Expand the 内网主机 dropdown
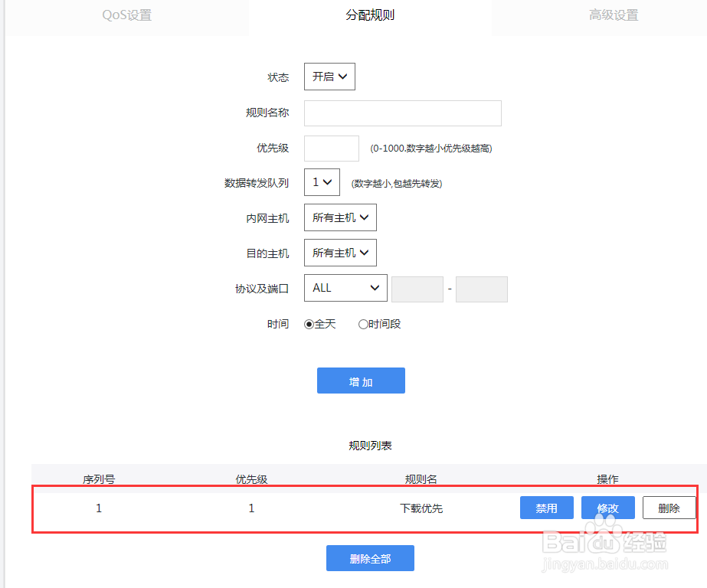707x588 pixels. click(x=340, y=217)
